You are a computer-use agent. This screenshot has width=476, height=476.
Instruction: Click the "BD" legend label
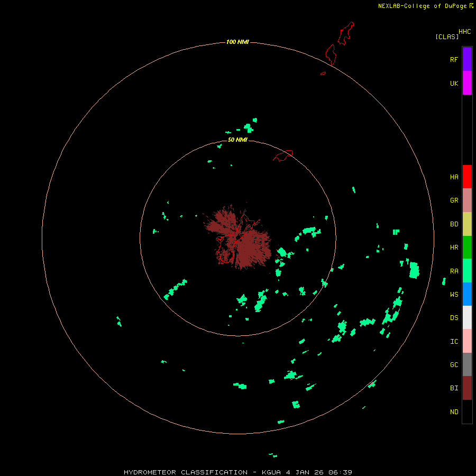tap(454, 224)
